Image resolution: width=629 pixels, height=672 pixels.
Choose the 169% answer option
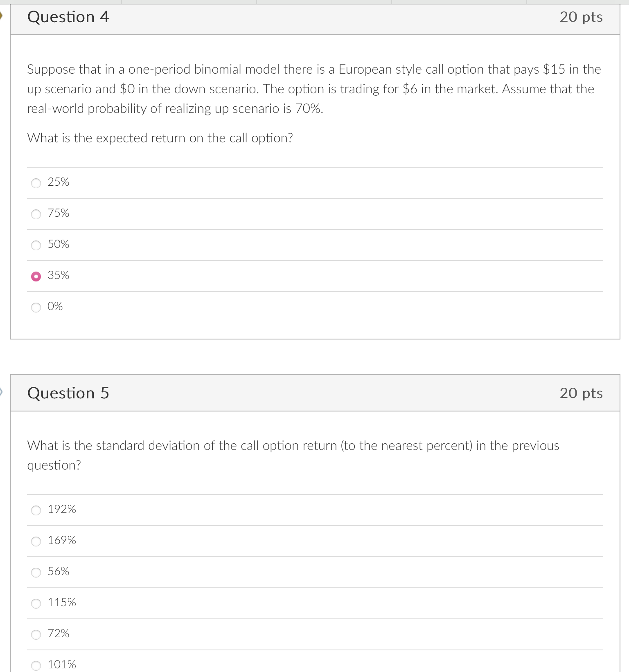tap(36, 541)
